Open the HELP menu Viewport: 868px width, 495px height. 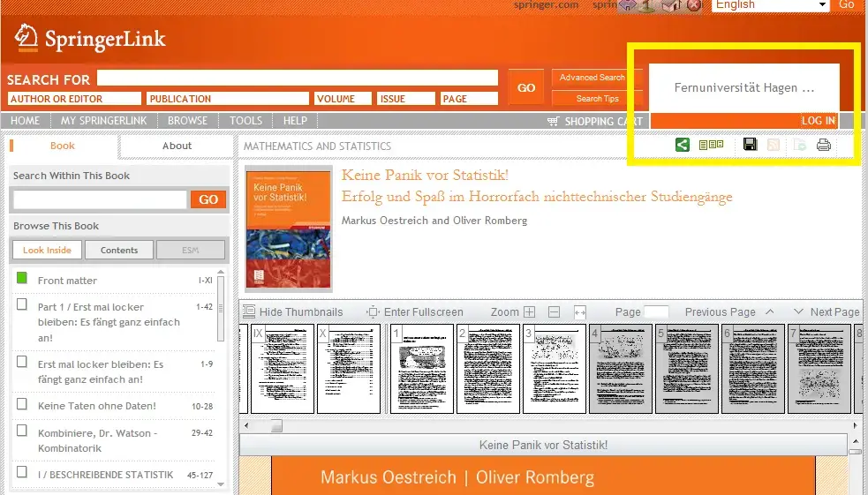[295, 121]
